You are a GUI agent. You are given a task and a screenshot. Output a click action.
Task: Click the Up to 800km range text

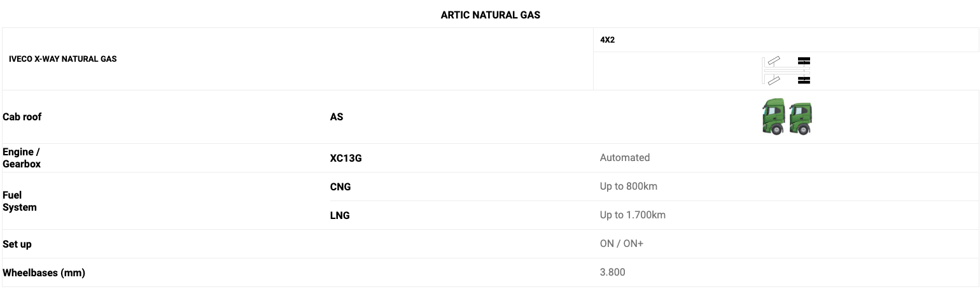click(x=628, y=187)
